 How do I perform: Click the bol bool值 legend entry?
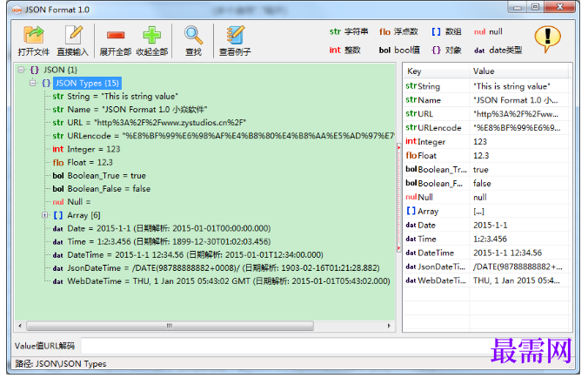tap(399, 51)
